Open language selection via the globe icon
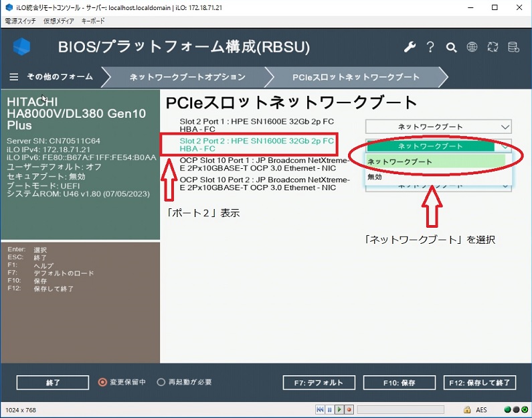This screenshot has width=532, height=418. click(x=472, y=47)
